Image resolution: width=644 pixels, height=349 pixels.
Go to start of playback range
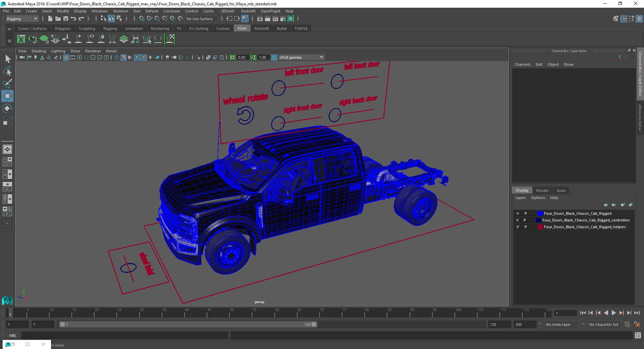(583, 313)
